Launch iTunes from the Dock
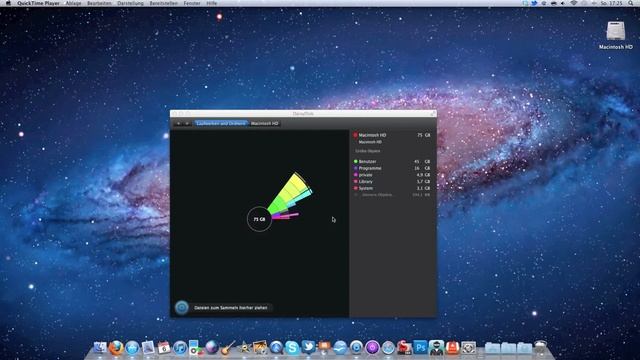Screen dimensions: 640x360 pos(180,348)
